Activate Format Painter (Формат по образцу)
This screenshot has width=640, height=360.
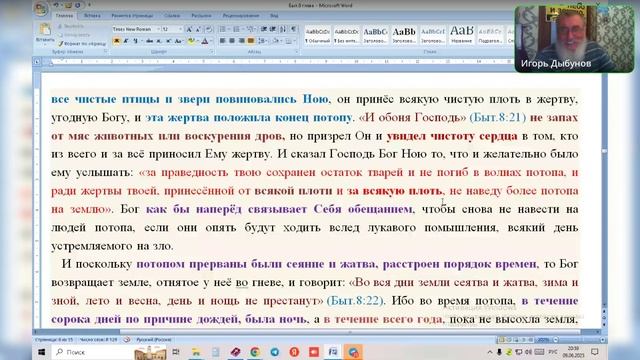(x=82, y=43)
